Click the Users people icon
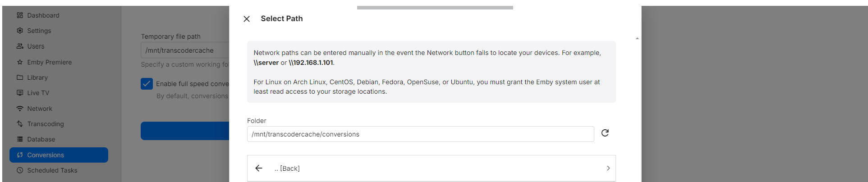Viewport: 868px width, 182px height. coord(20,46)
